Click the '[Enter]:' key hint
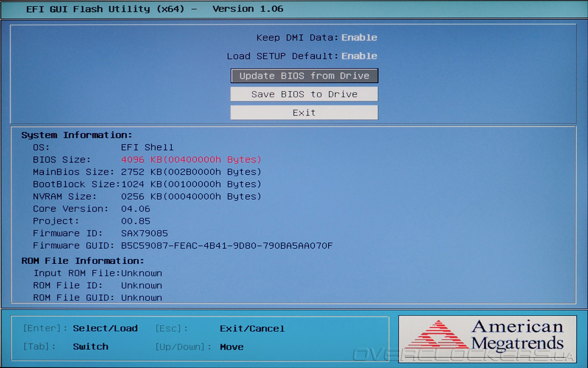 [x=45, y=328]
